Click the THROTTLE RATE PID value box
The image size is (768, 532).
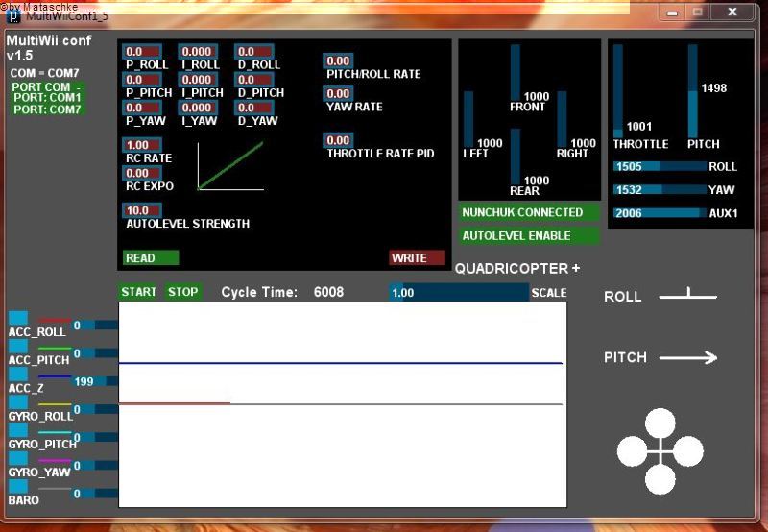pos(339,140)
